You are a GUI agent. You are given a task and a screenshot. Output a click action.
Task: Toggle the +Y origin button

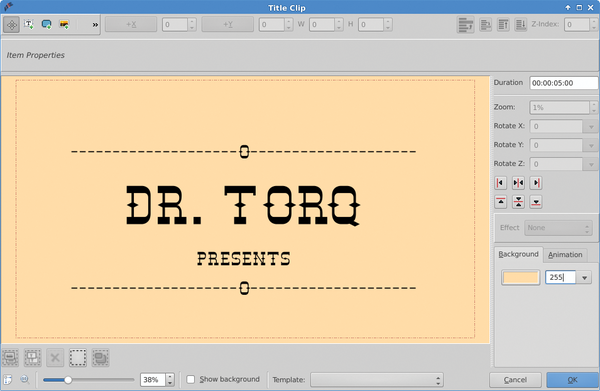coord(228,24)
